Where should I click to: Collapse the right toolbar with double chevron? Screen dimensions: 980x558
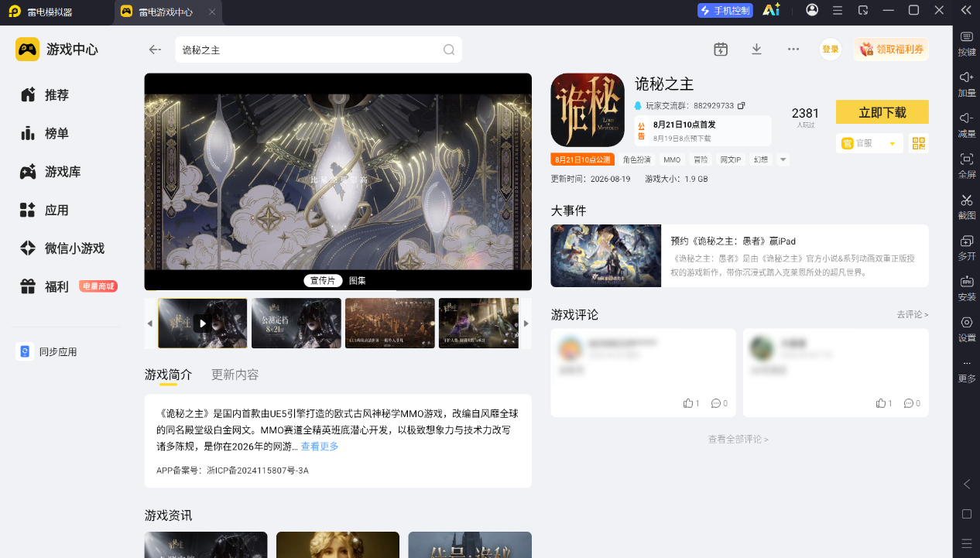(x=966, y=10)
